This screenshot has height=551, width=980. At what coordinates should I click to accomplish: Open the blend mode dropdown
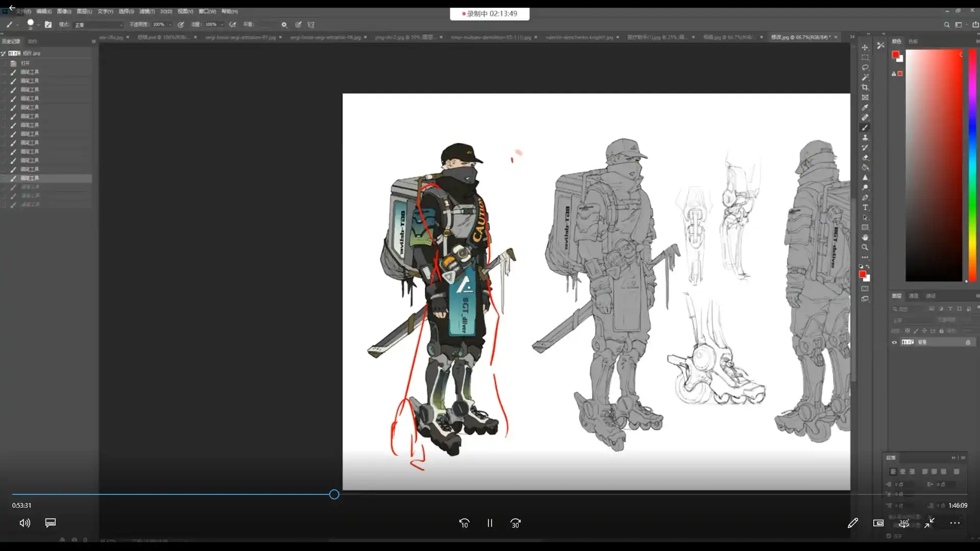pyautogui.click(x=99, y=24)
